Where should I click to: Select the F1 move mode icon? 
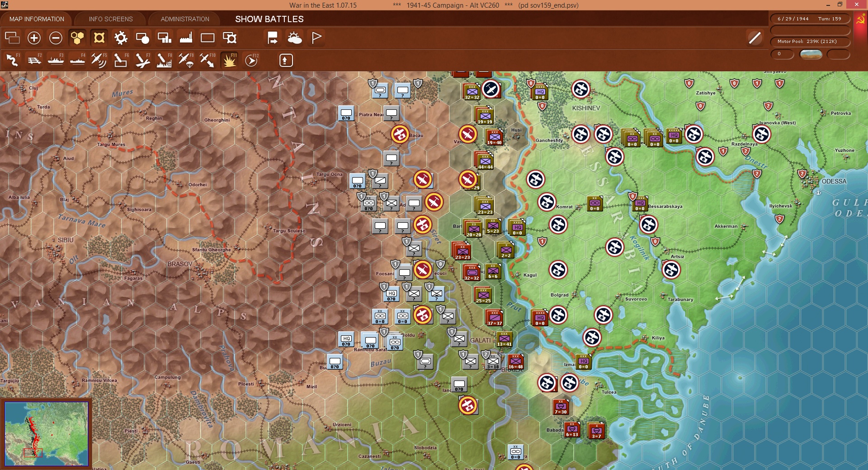pos(12,60)
